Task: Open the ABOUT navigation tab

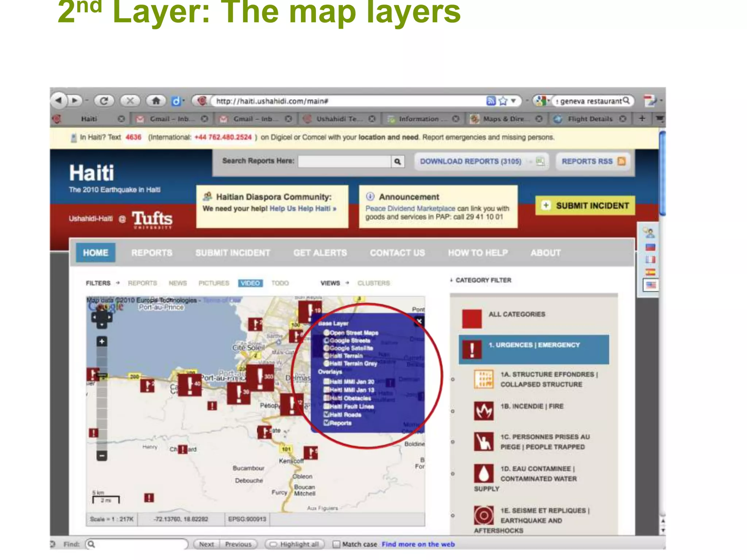Action: [x=546, y=253]
